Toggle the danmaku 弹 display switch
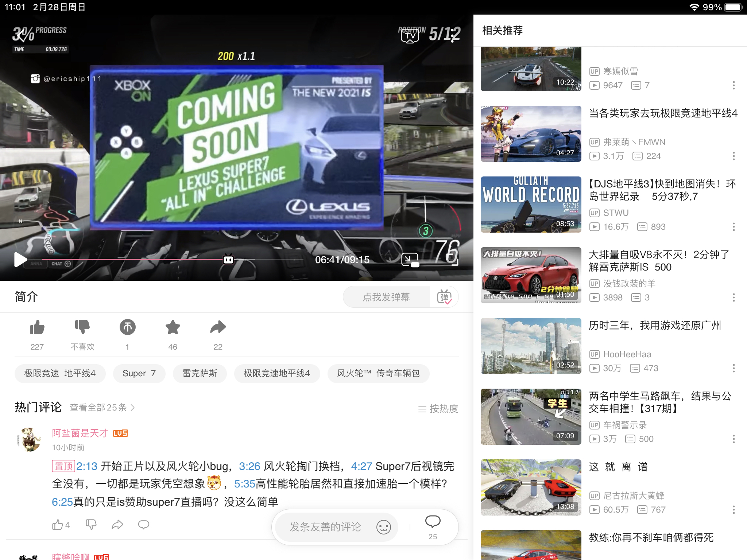This screenshot has width=747, height=560. (444, 297)
